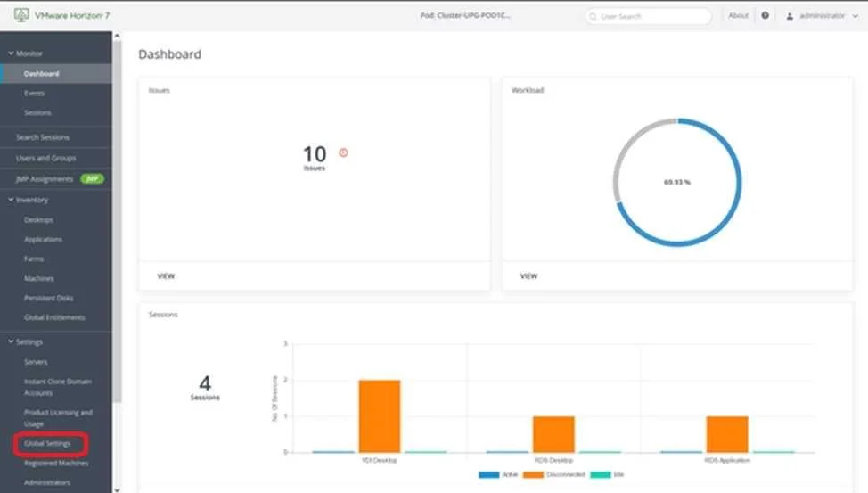Click the blue Active legend swatch
Screen dimensions: 868x493
(x=488, y=474)
